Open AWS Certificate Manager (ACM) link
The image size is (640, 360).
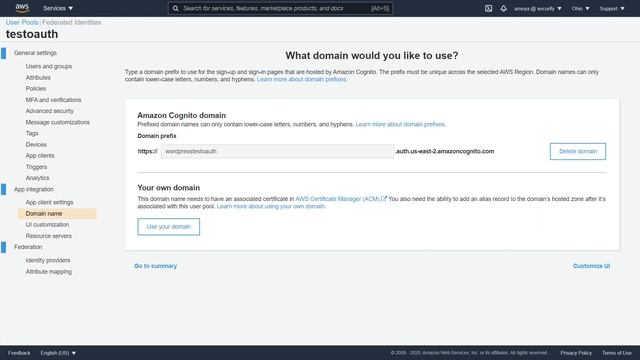click(x=337, y=199)
